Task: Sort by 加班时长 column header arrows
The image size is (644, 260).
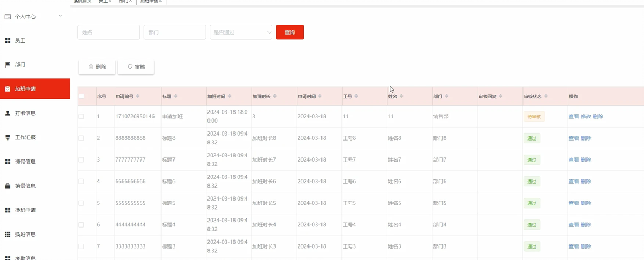Action: (275, 96)
